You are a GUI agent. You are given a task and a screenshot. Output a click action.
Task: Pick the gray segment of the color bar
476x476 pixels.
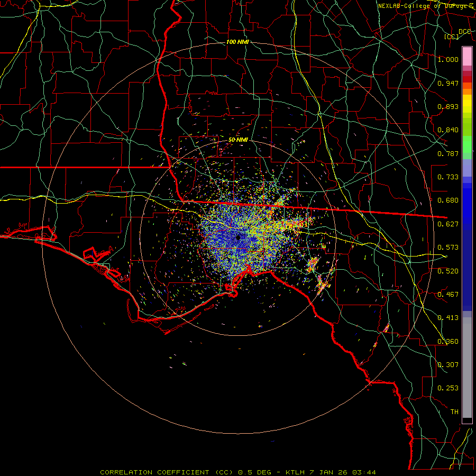tap(467, 370)
